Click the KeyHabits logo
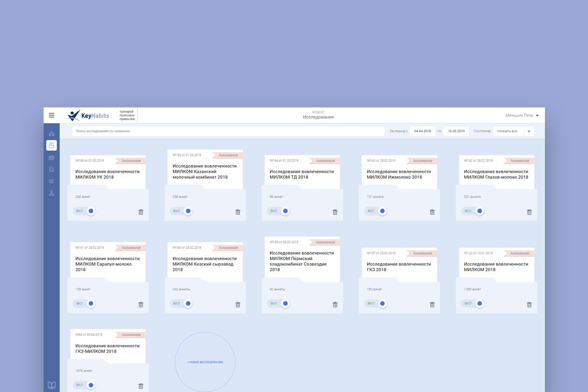The height and width of the screenshot is (392, 588). click(89, 116)
